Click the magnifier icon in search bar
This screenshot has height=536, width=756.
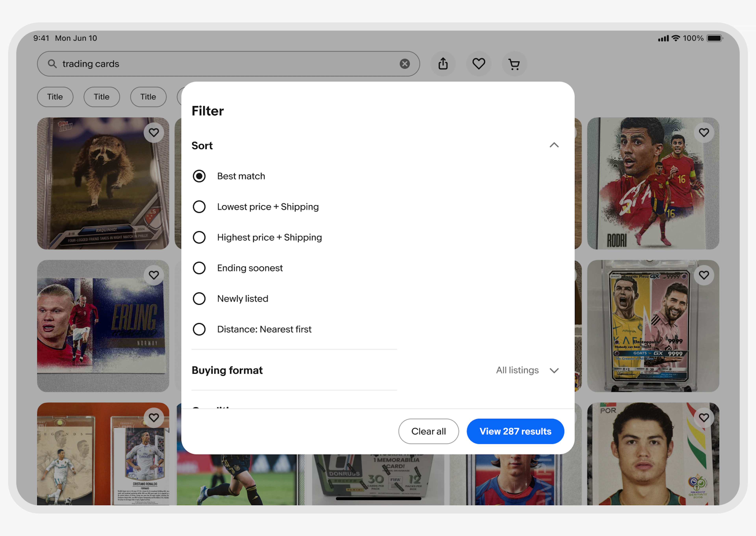click(52, 64)
